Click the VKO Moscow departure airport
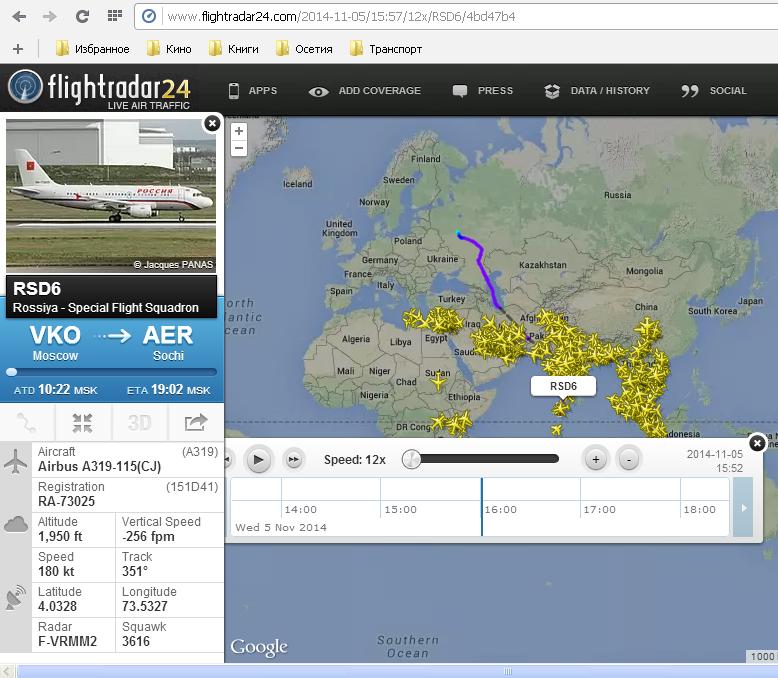Viewport: 778px width, 678px height. tap(55, 342)
